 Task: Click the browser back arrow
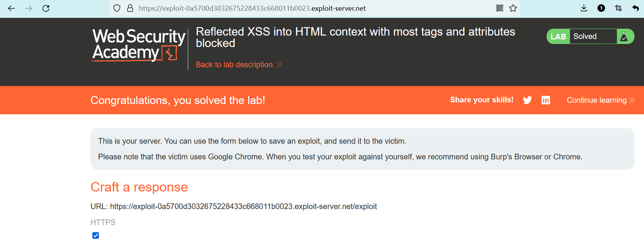pyautogui.click(x=11, y=8)
